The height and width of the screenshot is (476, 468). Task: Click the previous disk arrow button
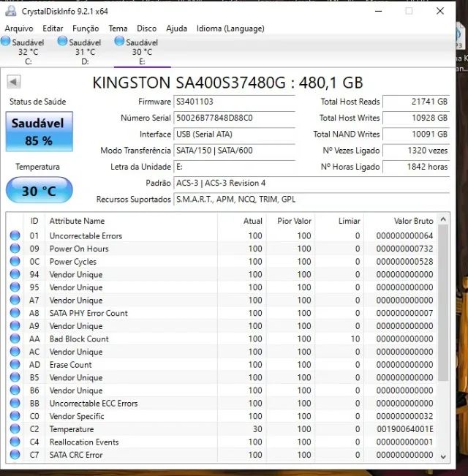coord(14,82)
